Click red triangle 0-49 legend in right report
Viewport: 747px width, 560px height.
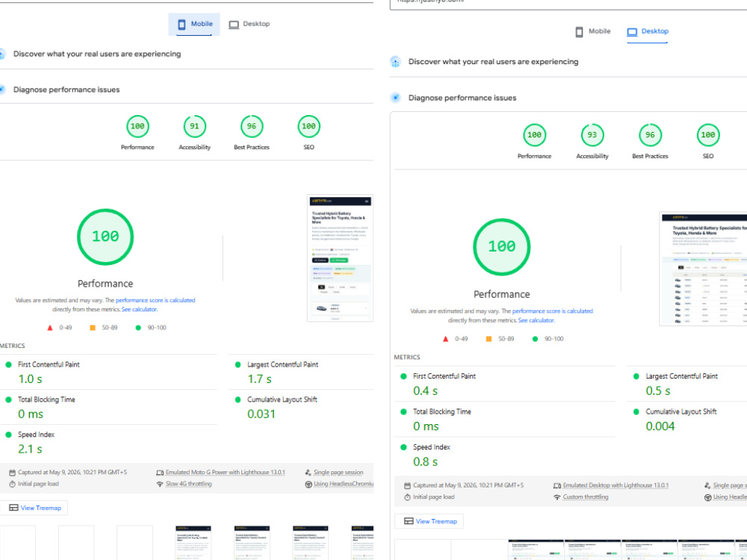click(x=445, y=339)
